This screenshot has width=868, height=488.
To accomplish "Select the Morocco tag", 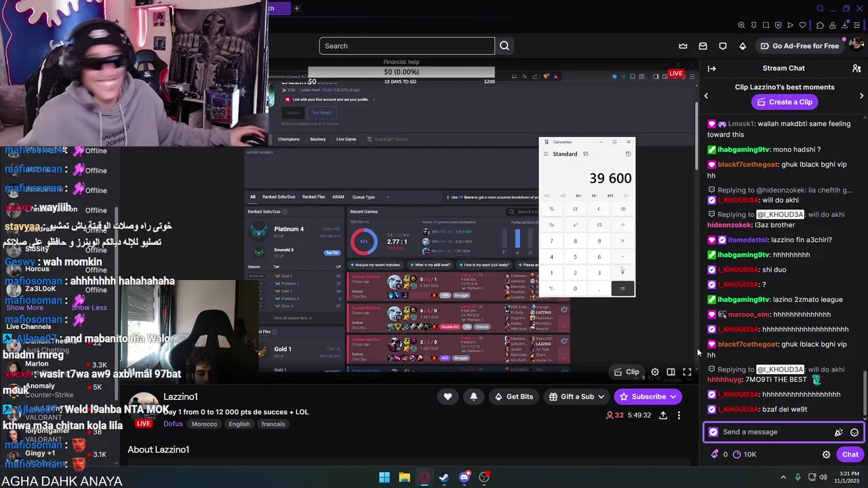I will pos(204,424).
